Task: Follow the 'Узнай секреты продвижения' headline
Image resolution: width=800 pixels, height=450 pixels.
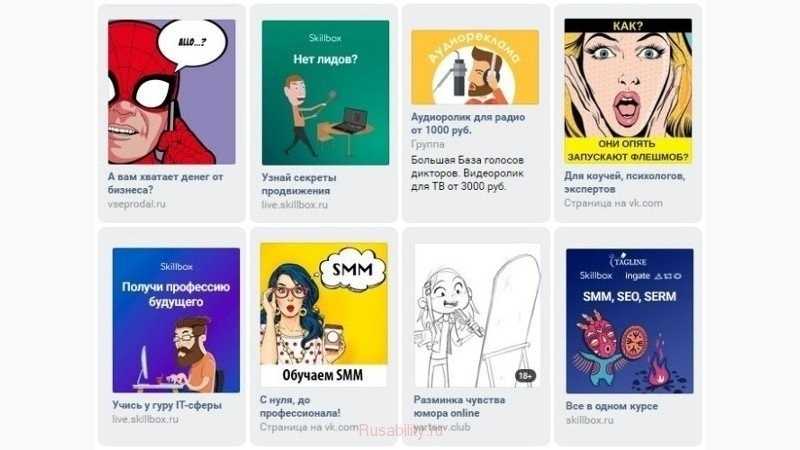Action: click(299, 184)
